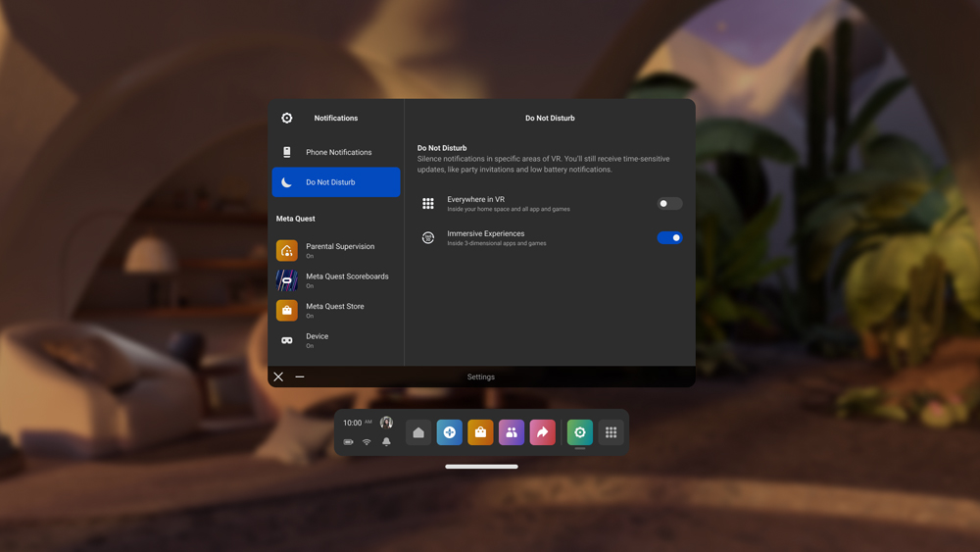Open notifications via the bell icon
The height and width of the screenshot is (552, 980).
click(x=386, y=442)
